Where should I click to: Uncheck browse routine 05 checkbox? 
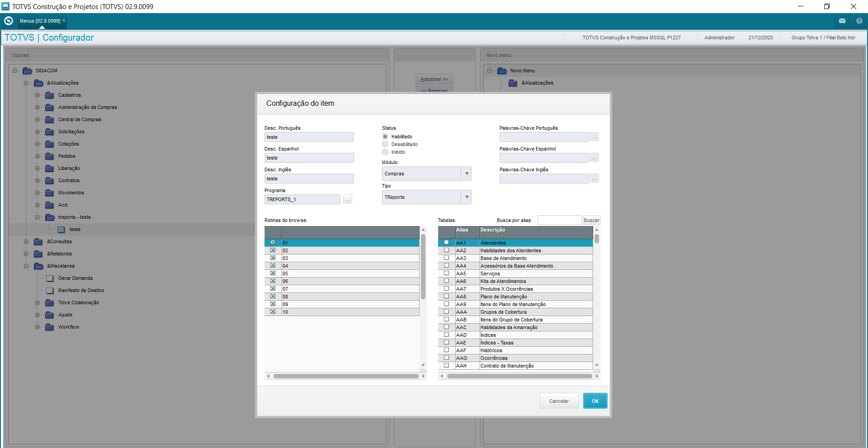point(273,274)
